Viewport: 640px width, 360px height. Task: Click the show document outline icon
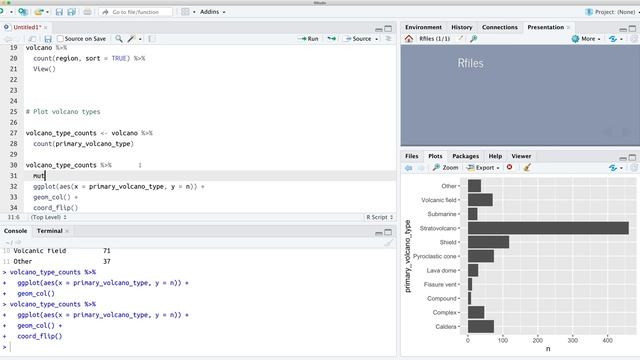pyautogui.click(x=388, y=39)
